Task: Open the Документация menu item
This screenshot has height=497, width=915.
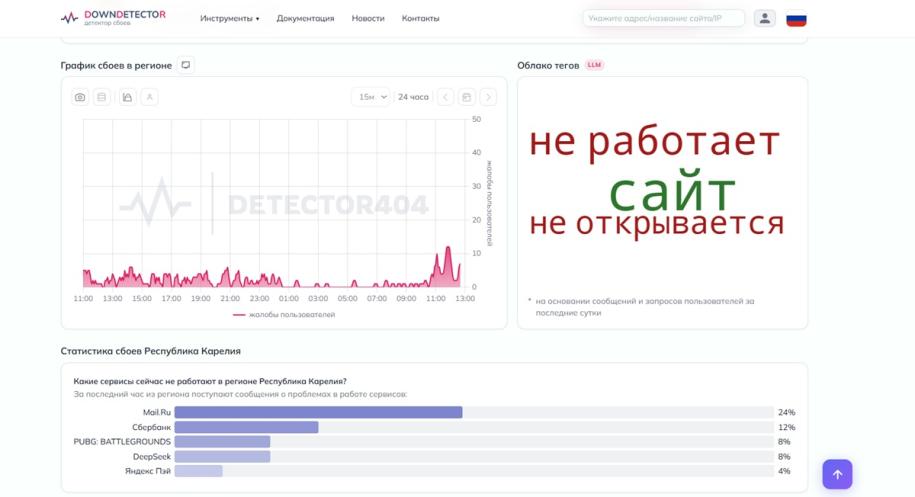Action: coord(305,19)
